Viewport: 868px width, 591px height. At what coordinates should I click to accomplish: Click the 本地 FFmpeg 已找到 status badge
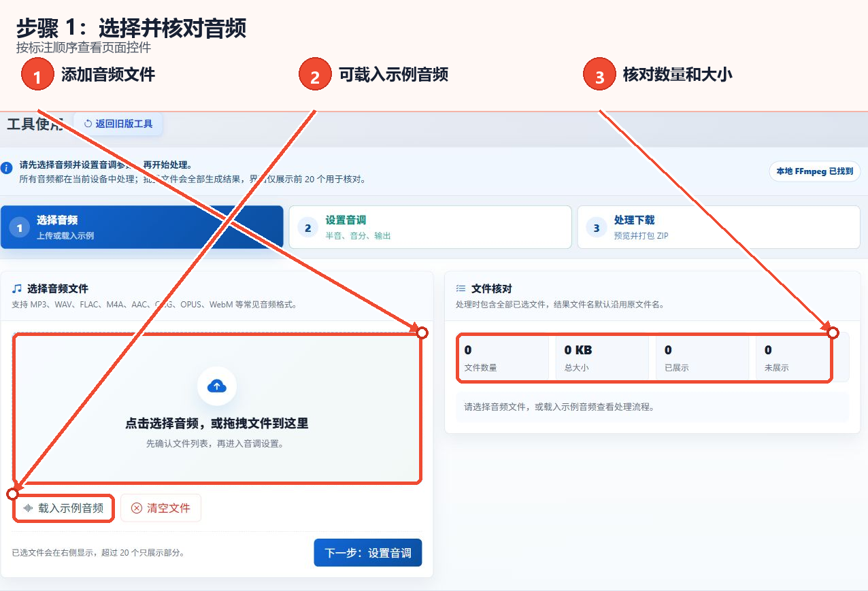(814, 171)
